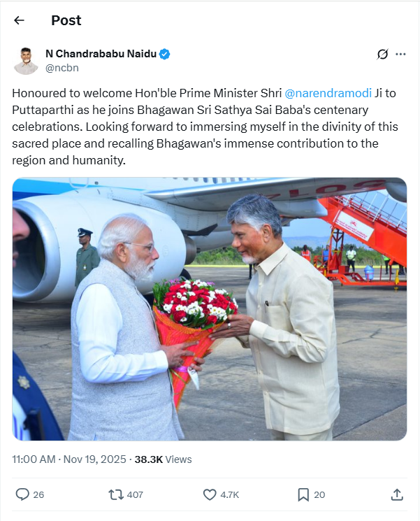
Task: Open Grok explain icon beside more options
Action: 382,54
